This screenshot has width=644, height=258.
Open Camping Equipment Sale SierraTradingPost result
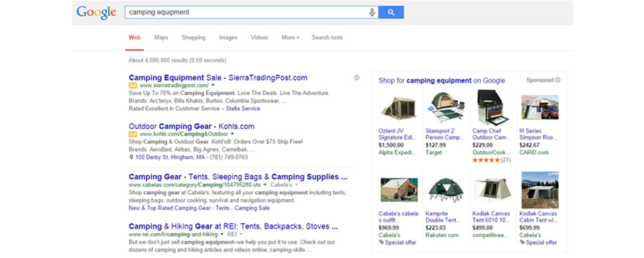point(218,77)
